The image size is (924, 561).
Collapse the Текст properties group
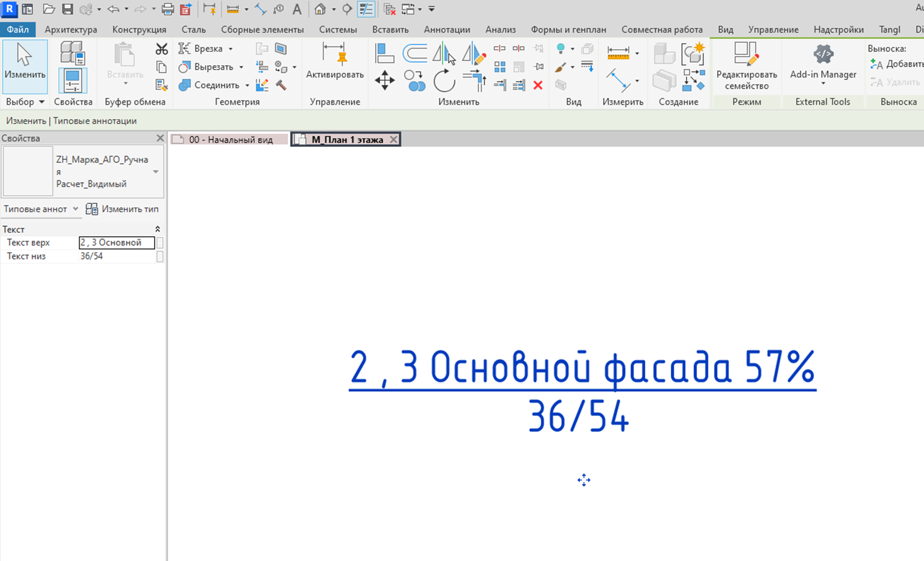158,229
